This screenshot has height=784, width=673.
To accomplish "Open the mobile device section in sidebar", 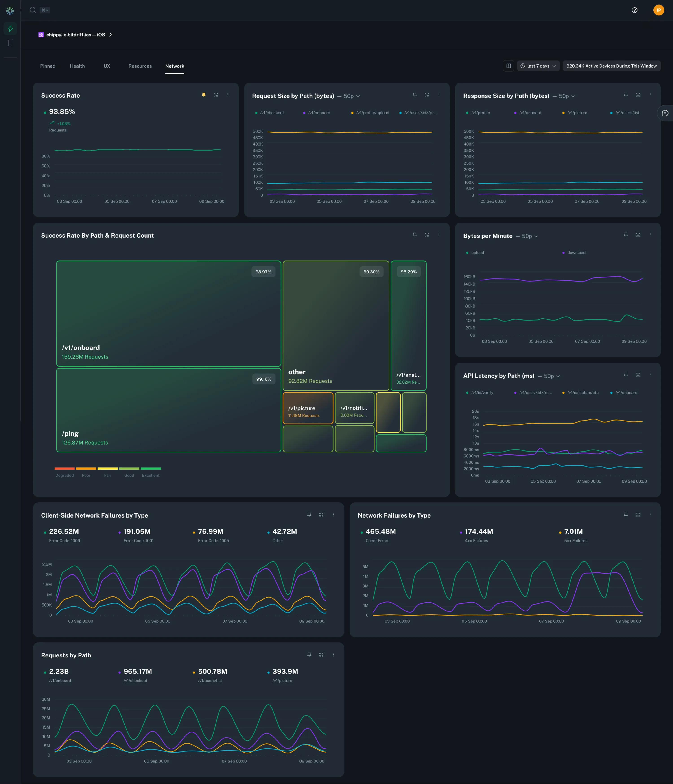I will click(10, 43).
